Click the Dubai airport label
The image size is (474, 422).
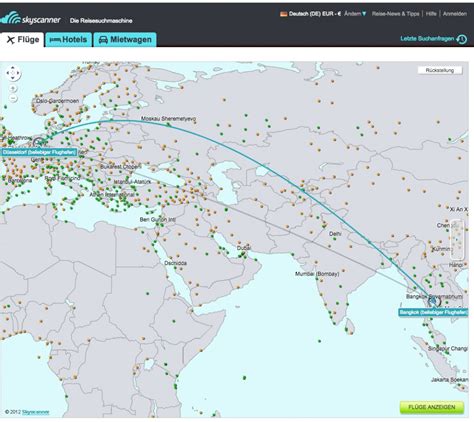click(244, 248)
